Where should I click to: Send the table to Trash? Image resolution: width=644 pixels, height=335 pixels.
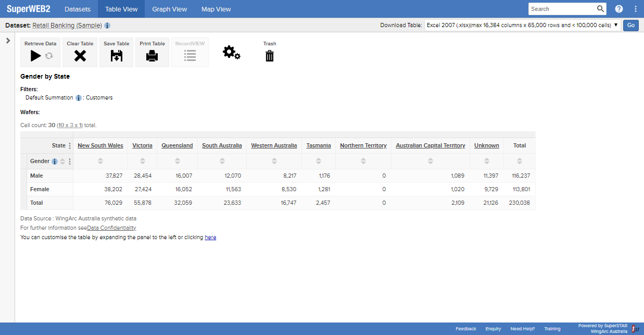[269, 55]
